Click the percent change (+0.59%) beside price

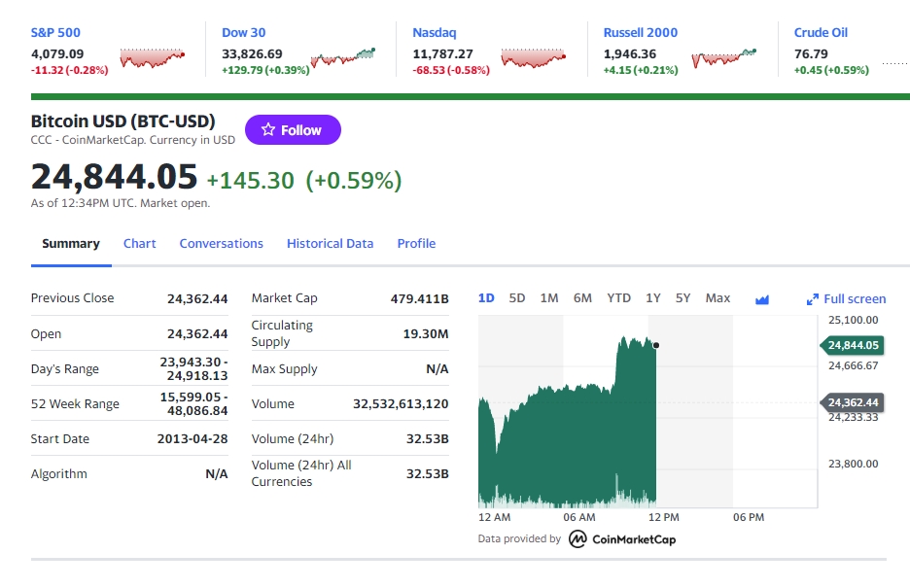(x=354, y=181)
